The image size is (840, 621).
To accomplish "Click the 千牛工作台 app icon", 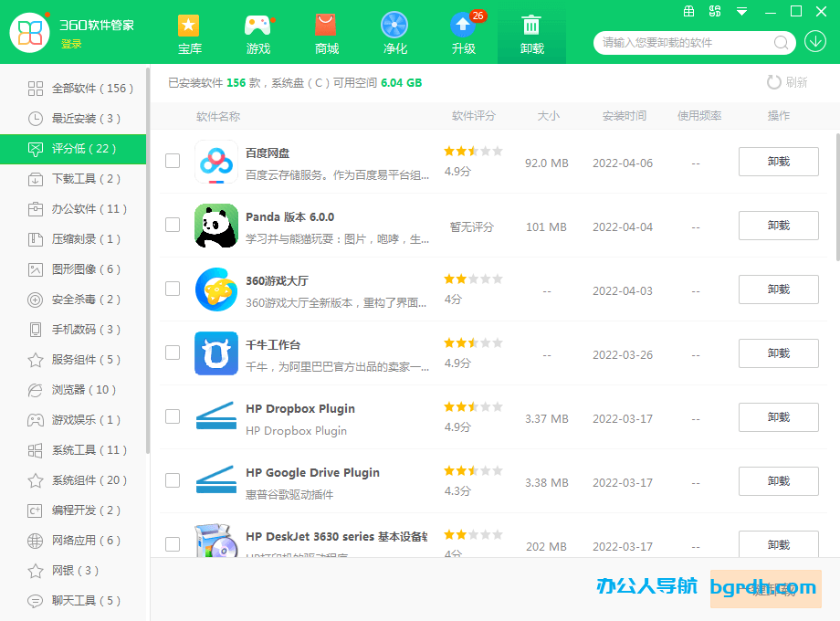I will pos(215,353).
